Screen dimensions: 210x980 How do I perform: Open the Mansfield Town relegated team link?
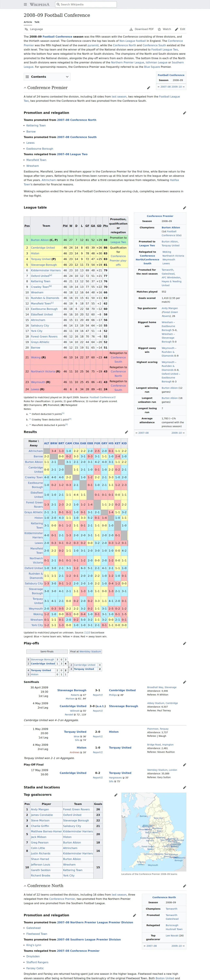[x=36, y=160]
